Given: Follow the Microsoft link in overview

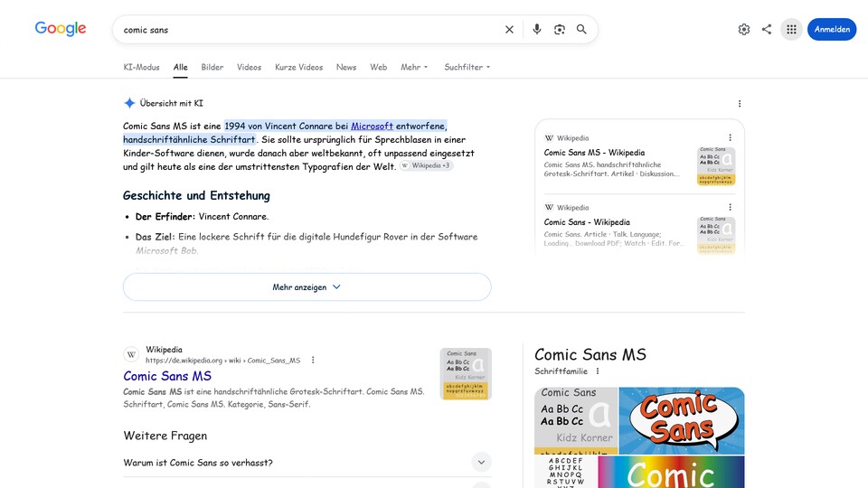Looking at the screenshot, I should [x=372, y=127].
